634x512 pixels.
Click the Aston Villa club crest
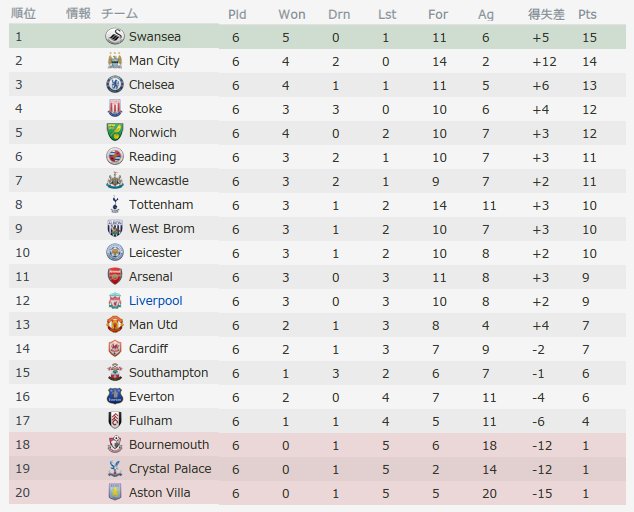[114, 493]
